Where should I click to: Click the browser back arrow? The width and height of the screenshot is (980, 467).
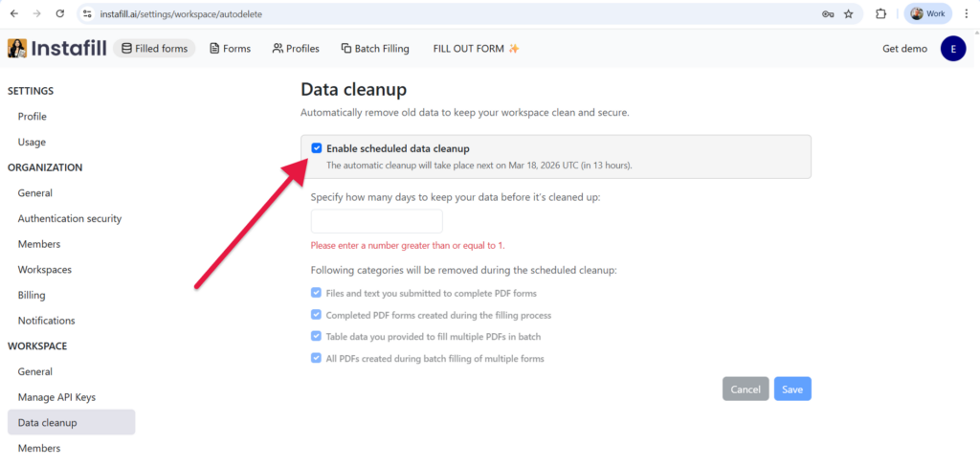coord(13,14)
